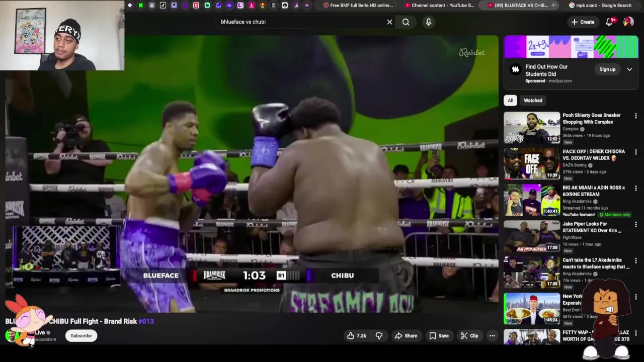This screenshot has width=644, height=362.
Task: Switch to Channel content YouTube Studio tab
Action: 440,6
